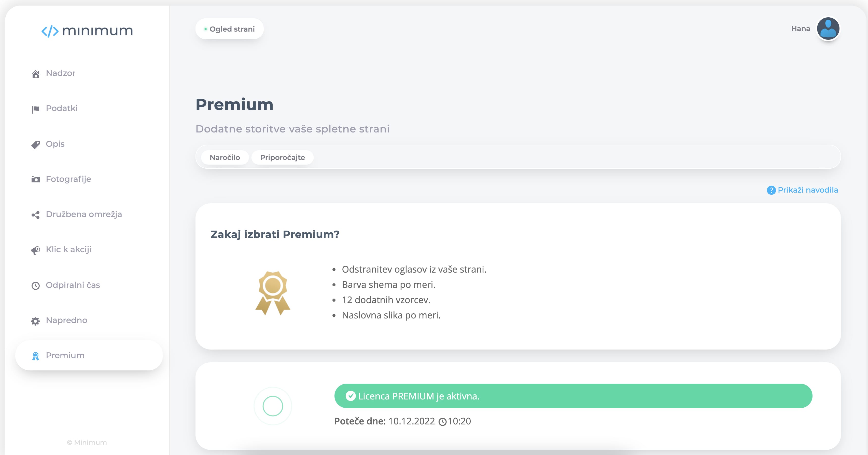Click the Podatki flag icon

[35, 109]
